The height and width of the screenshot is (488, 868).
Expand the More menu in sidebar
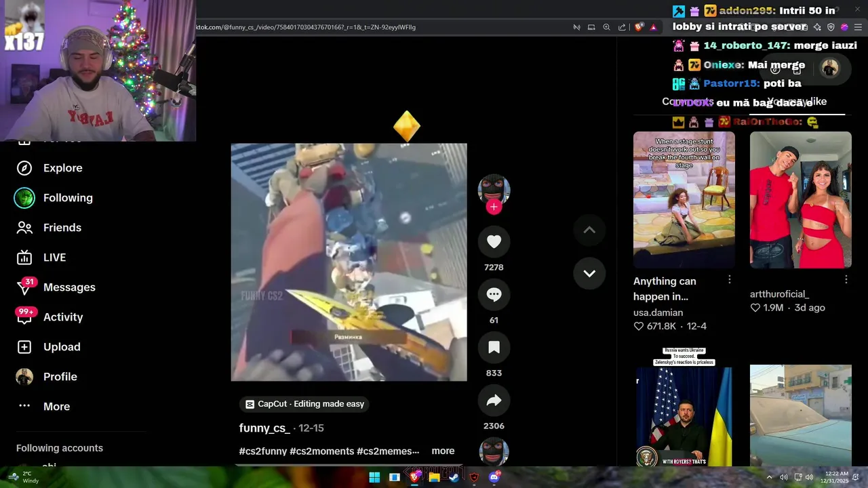point(56,407)
